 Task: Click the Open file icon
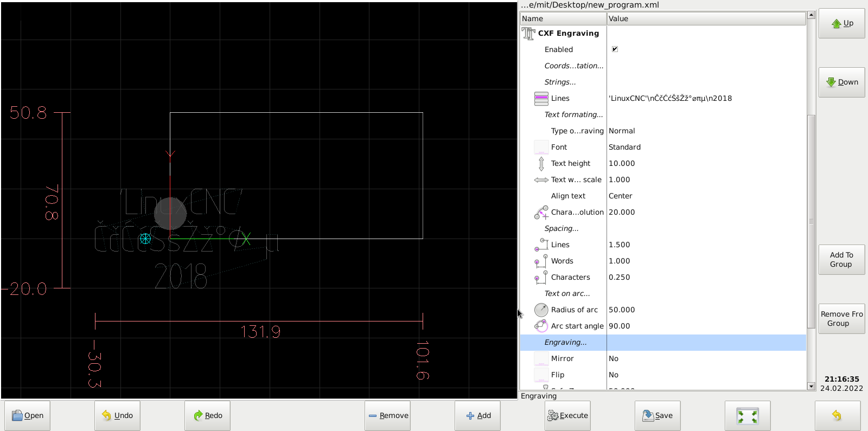17,415
